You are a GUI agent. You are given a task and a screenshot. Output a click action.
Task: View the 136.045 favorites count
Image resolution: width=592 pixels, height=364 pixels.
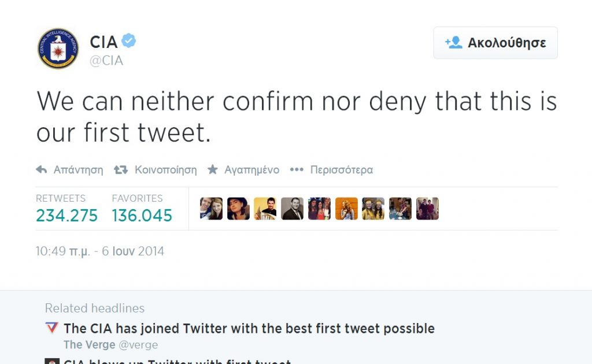pyautogui.click(x=142, y=216)
